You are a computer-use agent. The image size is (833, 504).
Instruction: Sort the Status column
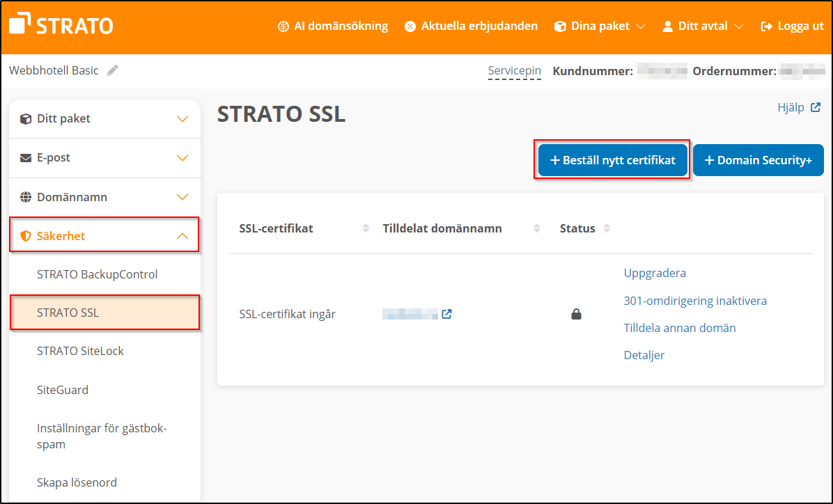(607, 228)
